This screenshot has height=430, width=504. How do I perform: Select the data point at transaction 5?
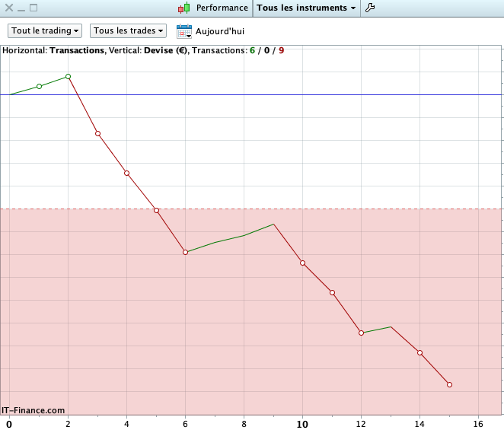[157, 211]
